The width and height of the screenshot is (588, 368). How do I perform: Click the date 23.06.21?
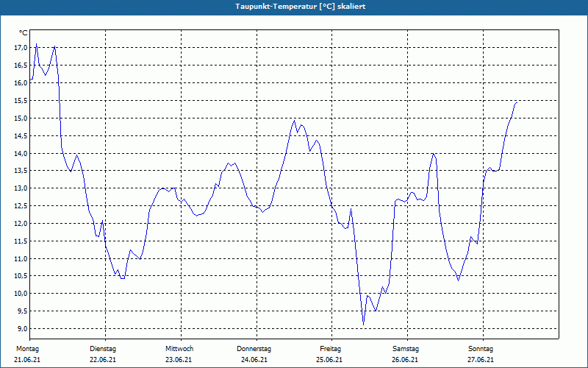tap(179, 360)
